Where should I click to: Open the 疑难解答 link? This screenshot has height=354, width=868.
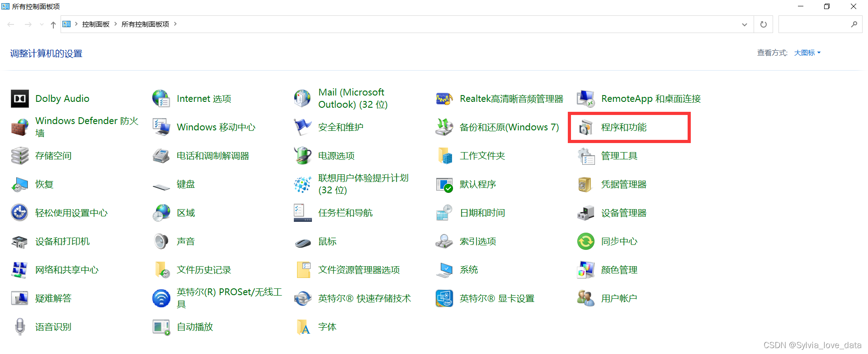coord(53,298)
